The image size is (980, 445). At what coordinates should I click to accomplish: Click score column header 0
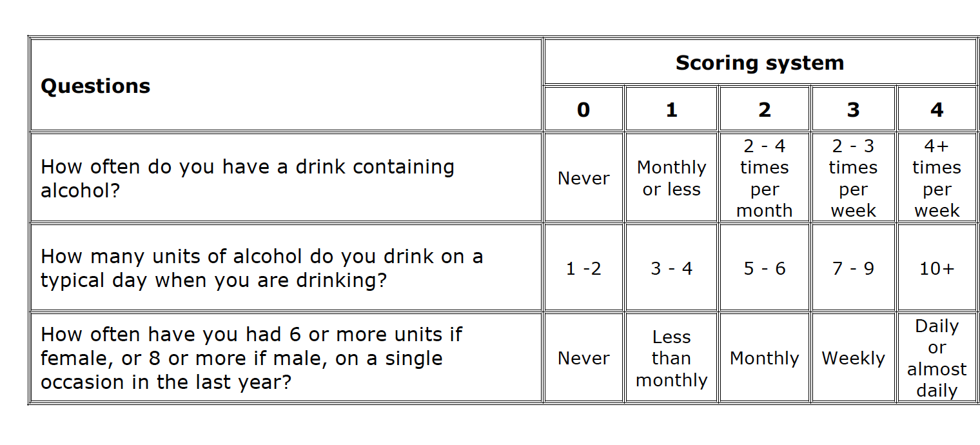(x=583, y=110)
